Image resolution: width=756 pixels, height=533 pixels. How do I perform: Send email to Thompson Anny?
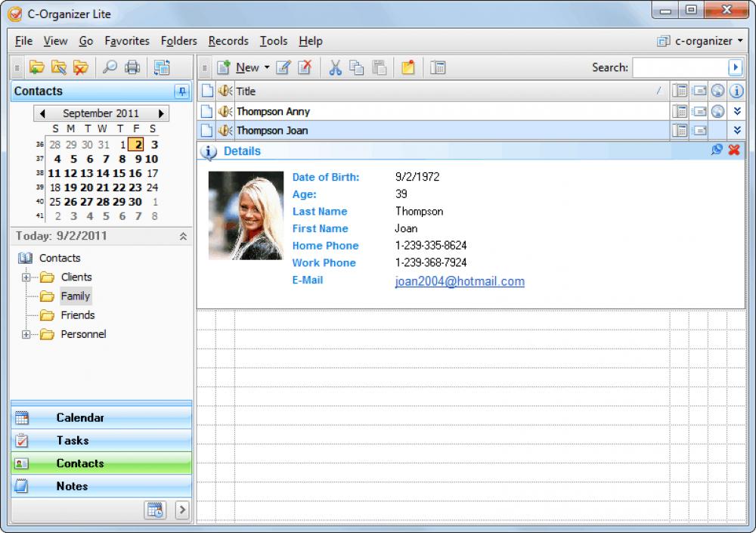tap(698, 111)
